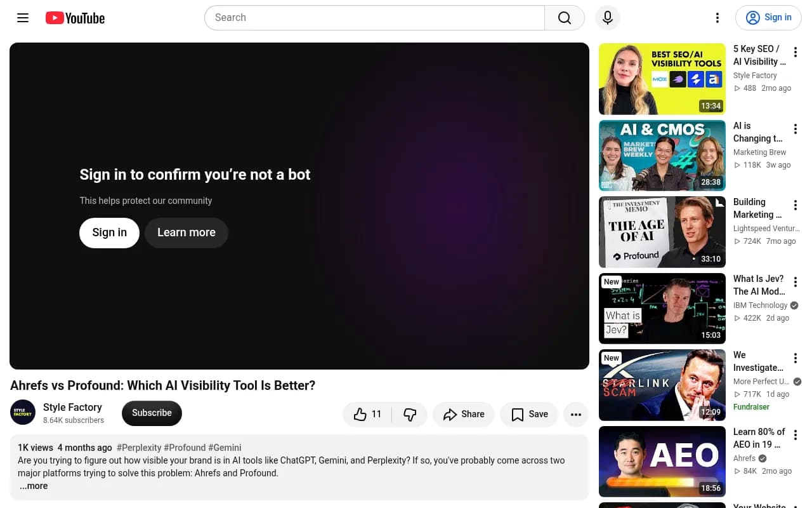Open options for 'AI is Changing' video
812x508 pixels.
tap(796, 130)
